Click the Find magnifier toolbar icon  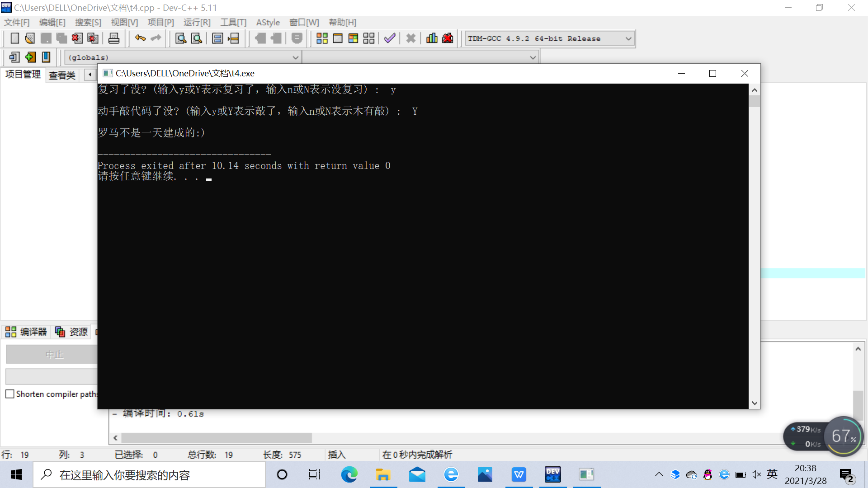[181, 38]
